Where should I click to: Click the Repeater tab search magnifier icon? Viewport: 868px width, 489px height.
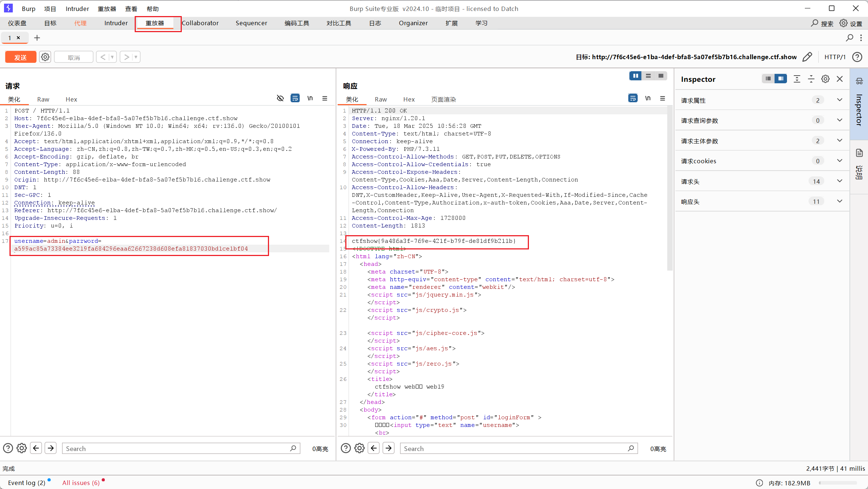click(849, 38)
